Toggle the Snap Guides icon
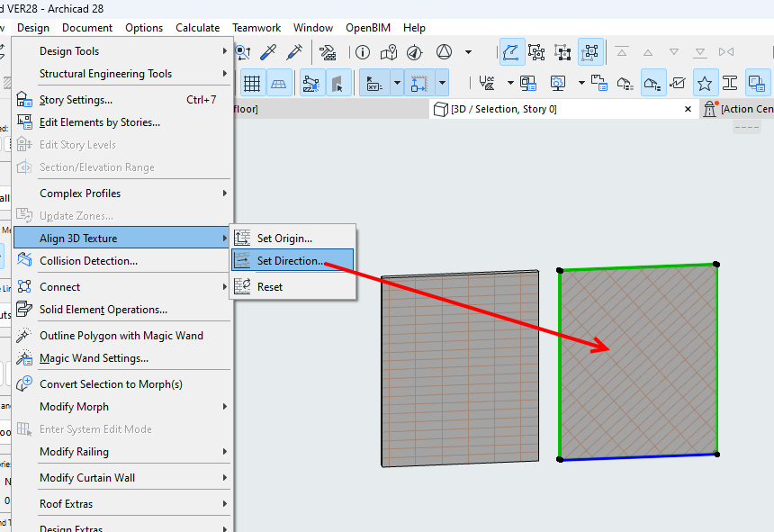This screenshot has width=774, height=532. (x=311, y=83)
